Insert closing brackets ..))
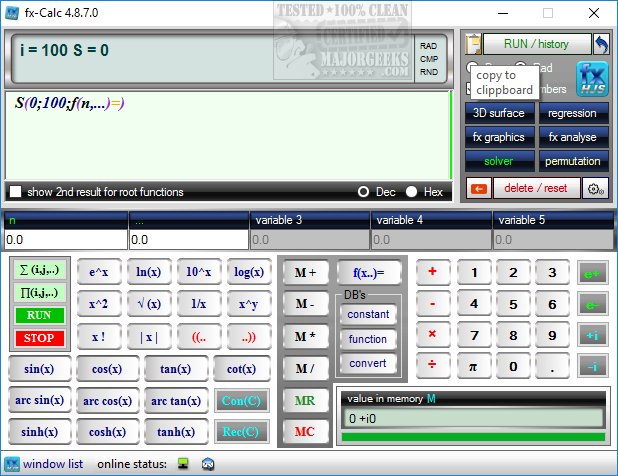This screenshot has height=476, width=618. click(249, 337)
